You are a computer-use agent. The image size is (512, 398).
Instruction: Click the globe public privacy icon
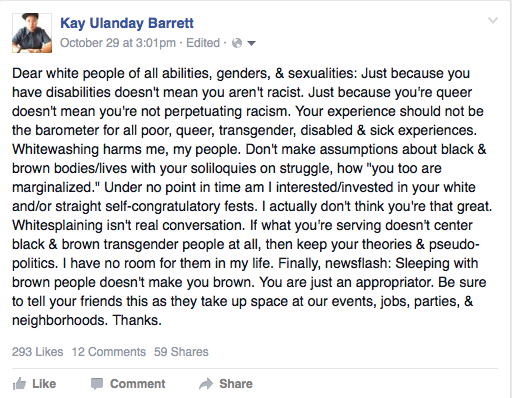pos(237,43)
